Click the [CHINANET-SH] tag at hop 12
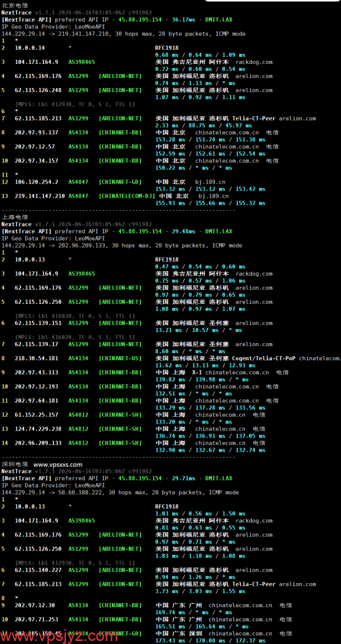 coord(120,415)
